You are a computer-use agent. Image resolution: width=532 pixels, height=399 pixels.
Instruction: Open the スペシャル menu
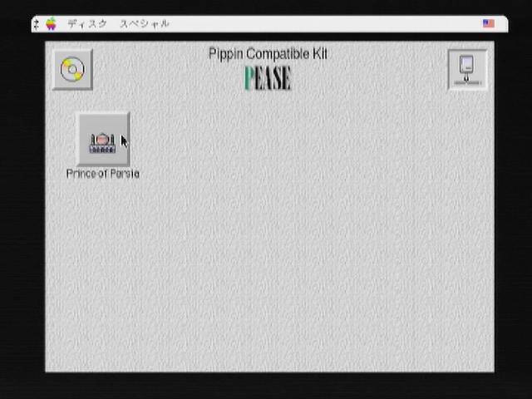(145, 24)
